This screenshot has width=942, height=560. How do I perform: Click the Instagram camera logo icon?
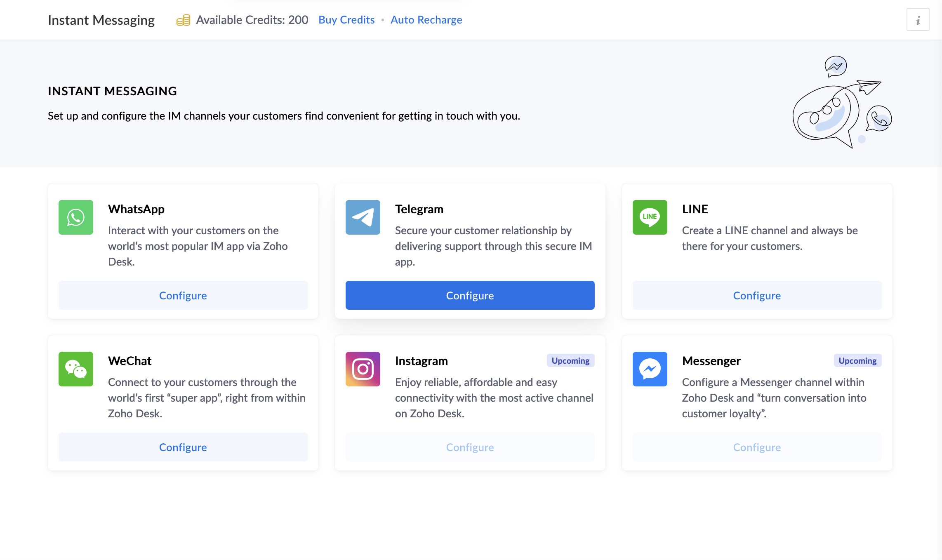pos(363,369)
